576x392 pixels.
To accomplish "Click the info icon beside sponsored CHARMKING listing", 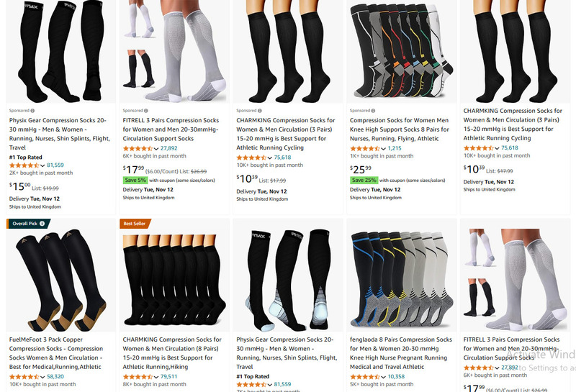I will pyautogui.click(x=260, y=111).
